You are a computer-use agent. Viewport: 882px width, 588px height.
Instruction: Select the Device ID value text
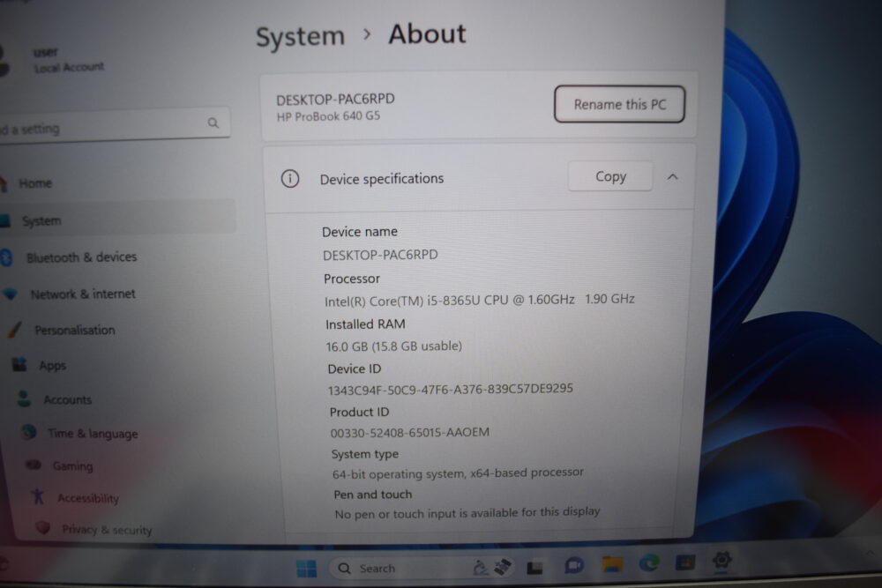450,389
